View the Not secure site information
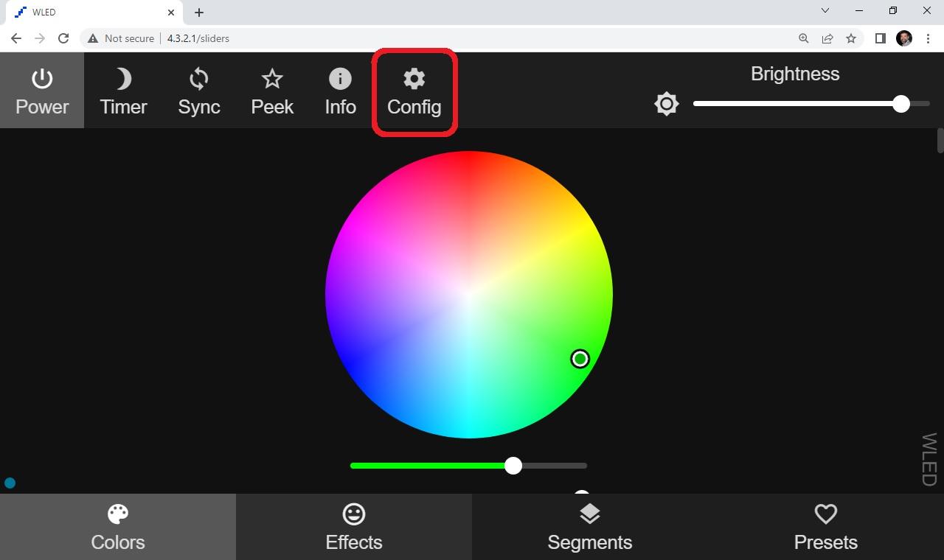The width and height of the screenshot is (944, 560). click(121, 38)
